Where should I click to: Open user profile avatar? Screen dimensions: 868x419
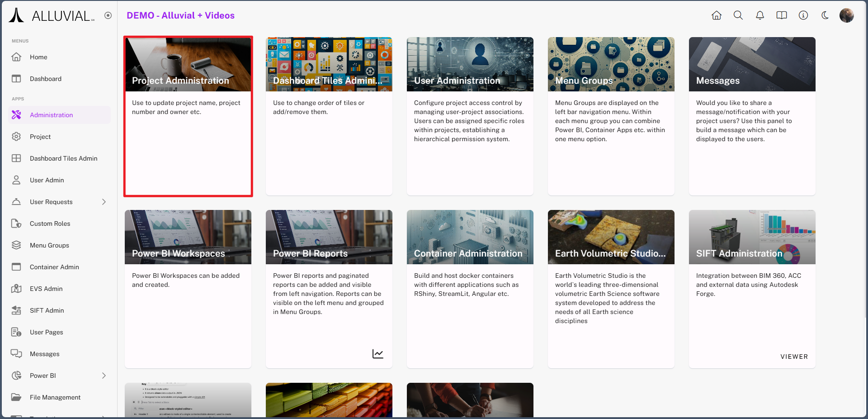coord(846,15)
